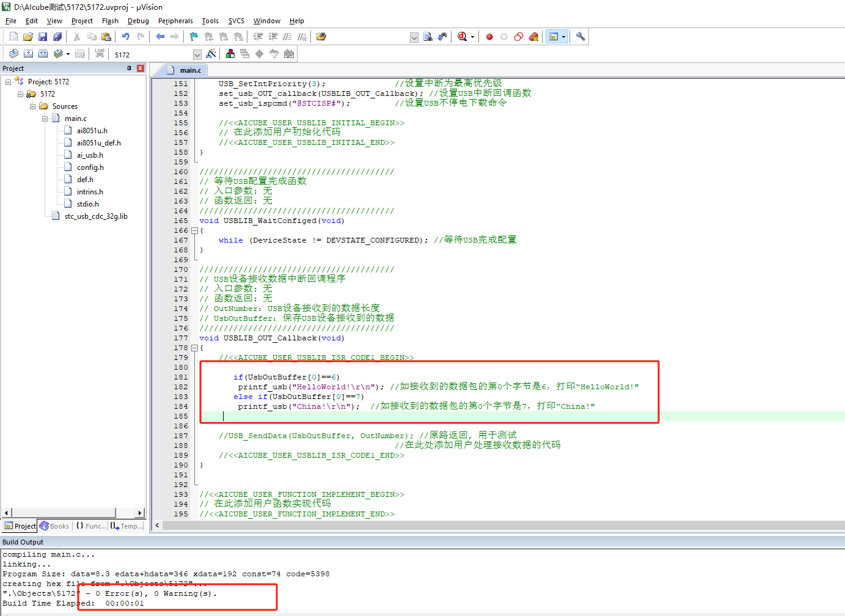Build the target files
The width and height of the screenshot is (845, 616).
pos(28,54)
